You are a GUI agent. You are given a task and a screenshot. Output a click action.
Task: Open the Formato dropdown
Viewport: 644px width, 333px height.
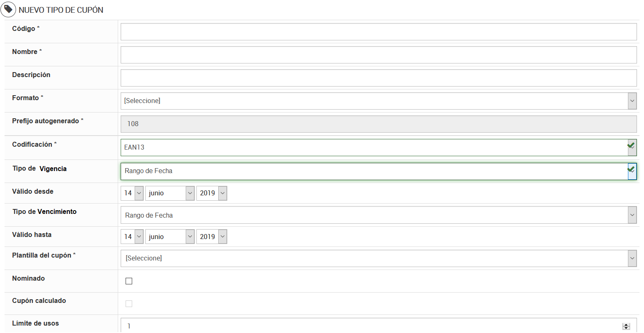tap(378, 101)
